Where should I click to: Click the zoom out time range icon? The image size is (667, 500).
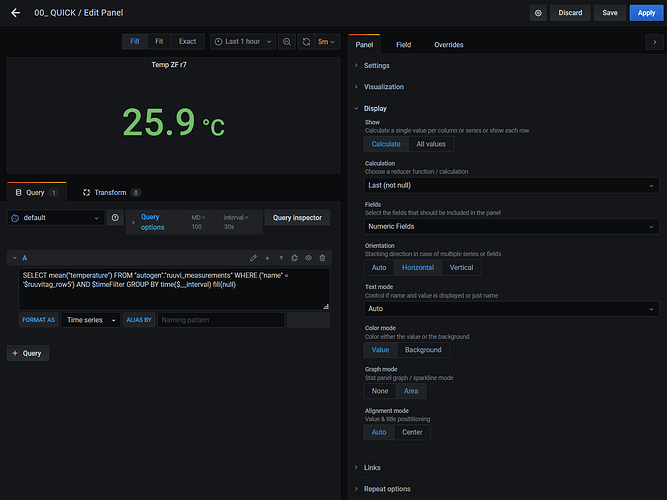[287, 41]
